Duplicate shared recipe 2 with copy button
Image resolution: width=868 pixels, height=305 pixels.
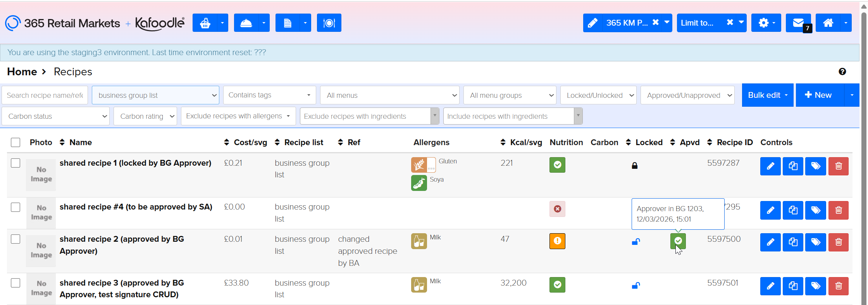(x=793, y=242)
